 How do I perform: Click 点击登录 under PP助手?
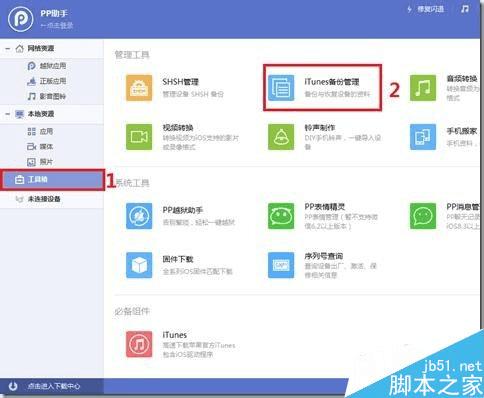(x=57, y=25)
